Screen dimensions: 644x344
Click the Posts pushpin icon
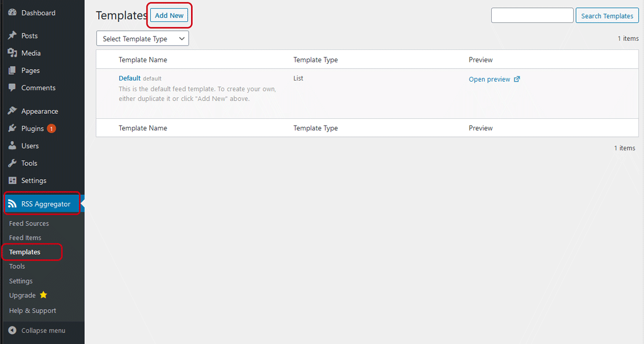pyautogui.click(x=12, y=36)
